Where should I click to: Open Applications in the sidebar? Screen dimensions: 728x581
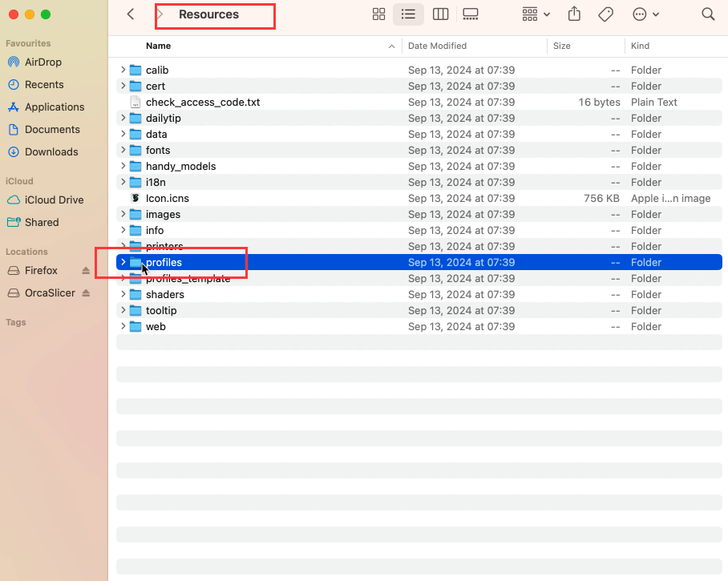click(x=46, y=107)
